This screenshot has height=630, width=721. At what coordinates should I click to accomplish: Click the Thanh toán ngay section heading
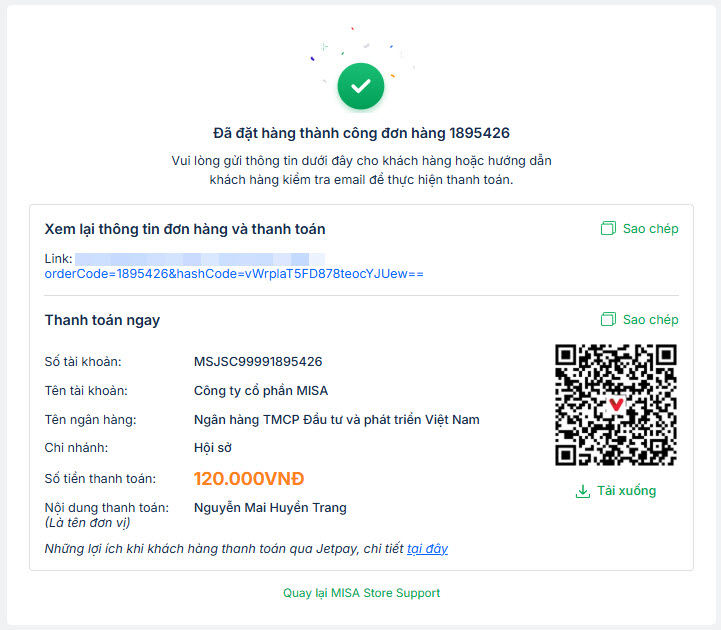tap(102, 320)
